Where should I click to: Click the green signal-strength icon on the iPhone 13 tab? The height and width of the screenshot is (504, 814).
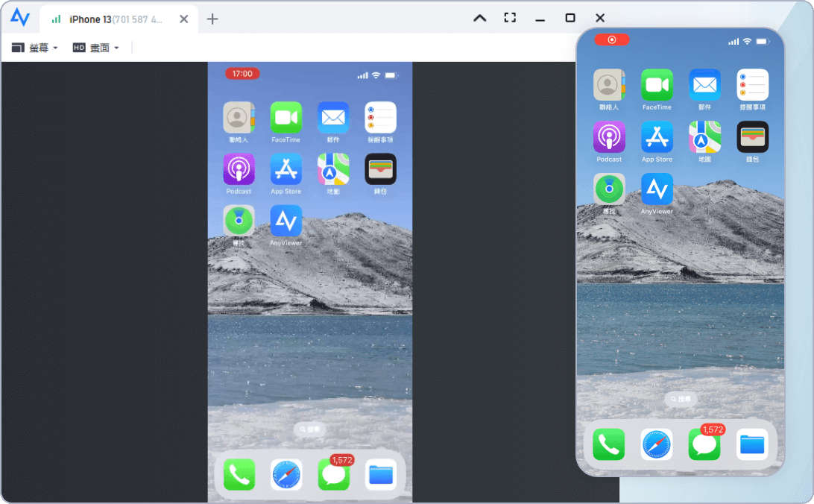[x=57, y=19]
